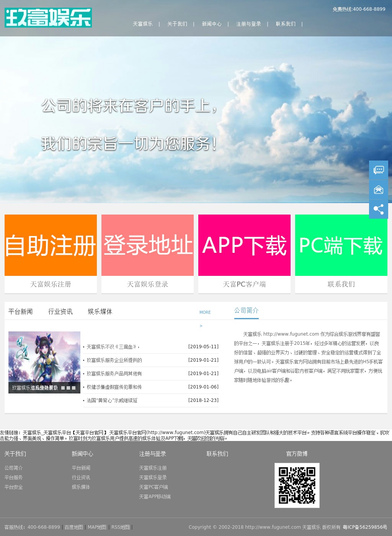Click the 玖富娱乐 logo in the header
The image size is (392, 536).
pyautogui.click(x=48, y=18)
